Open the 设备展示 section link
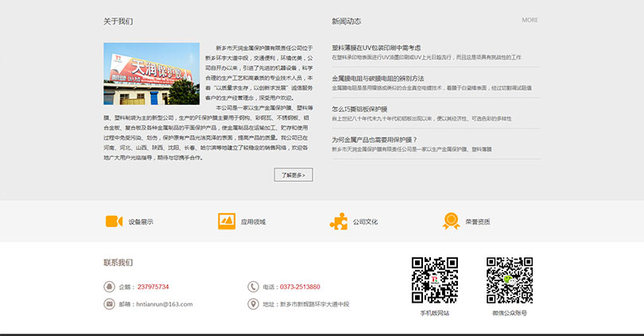The width and height of the screenshot is (644, 336). (141, 222)
